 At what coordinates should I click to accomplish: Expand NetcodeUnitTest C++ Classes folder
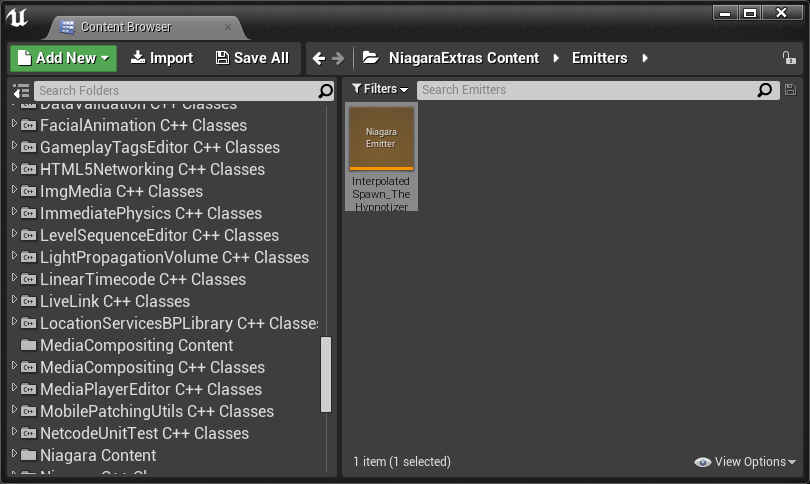(14, 431)
